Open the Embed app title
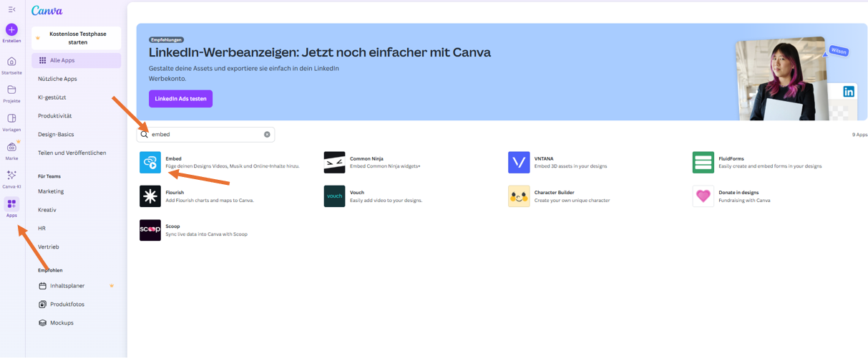The height and width of the screenshot is (359, 868). [x=173, y=158]
